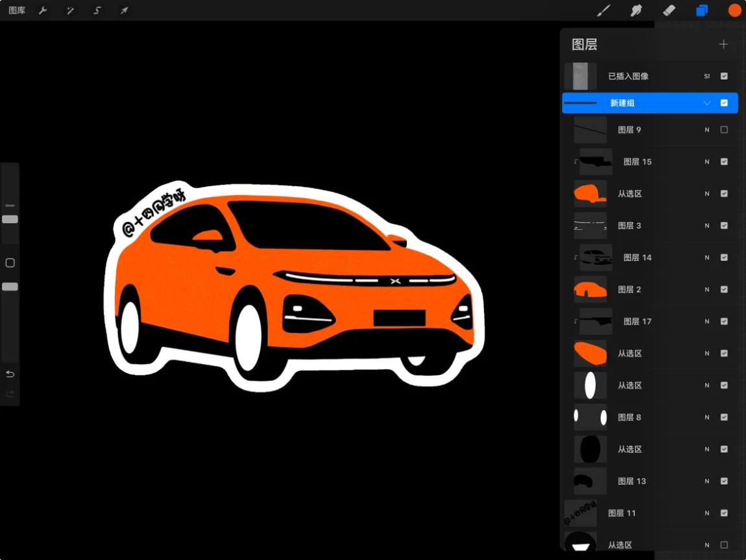Viewport: 746px width, 560px height.
Task: Select layer named 图层 14
Action: coord(638,258)
